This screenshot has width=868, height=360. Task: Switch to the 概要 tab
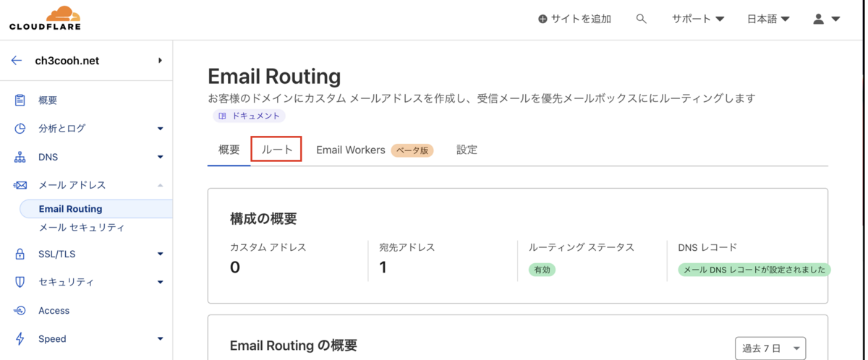(229, 150)
